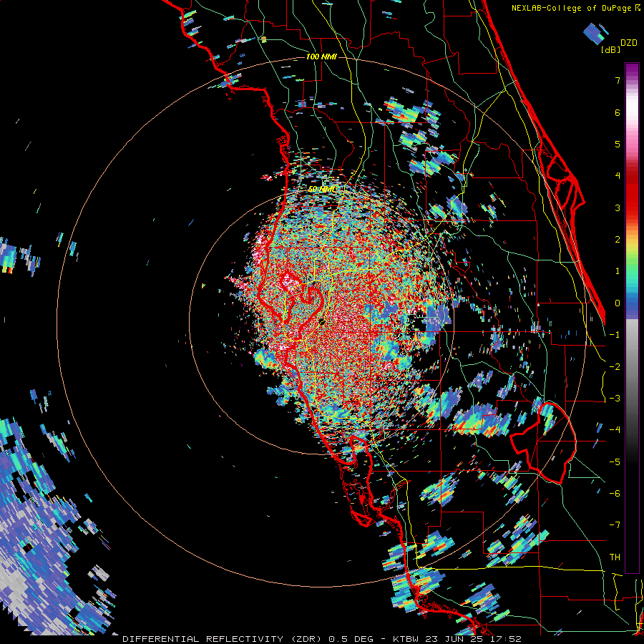The height and width of the screenshot is (644, 644).
Task: Click the [dB] unit label
Action: 611,49
